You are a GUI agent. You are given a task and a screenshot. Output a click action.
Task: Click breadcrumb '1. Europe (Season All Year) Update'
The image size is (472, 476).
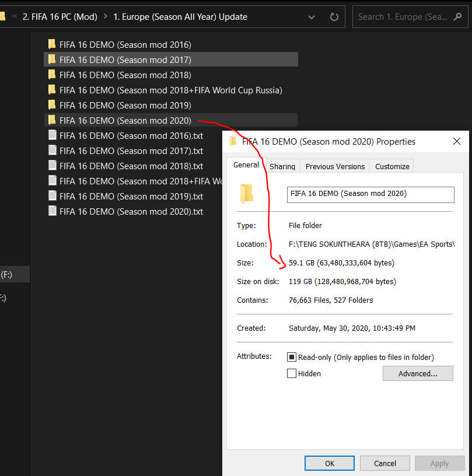tap(180, 17)
